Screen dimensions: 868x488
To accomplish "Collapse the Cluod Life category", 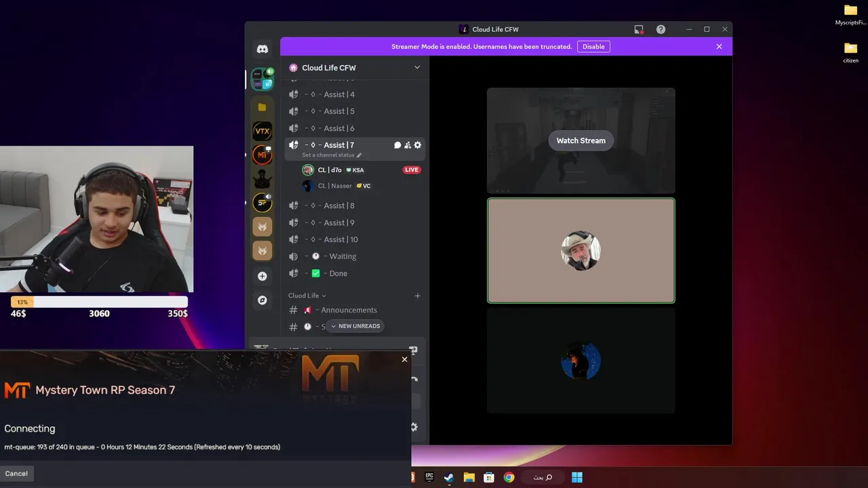I will click(x=307, y=296).
